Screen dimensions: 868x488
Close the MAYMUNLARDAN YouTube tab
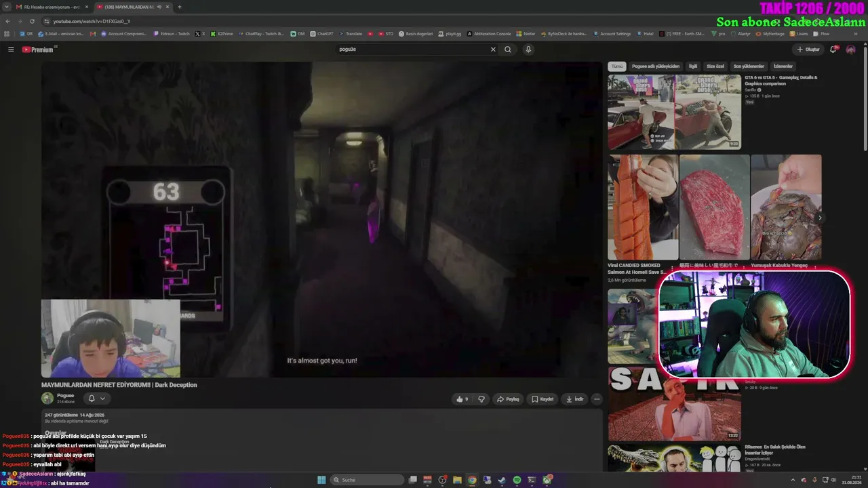coord(167,7)
